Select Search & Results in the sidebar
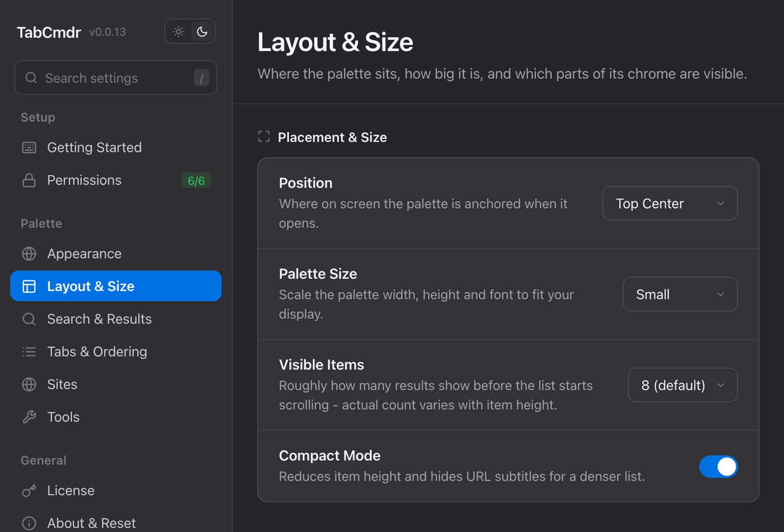 116,319
